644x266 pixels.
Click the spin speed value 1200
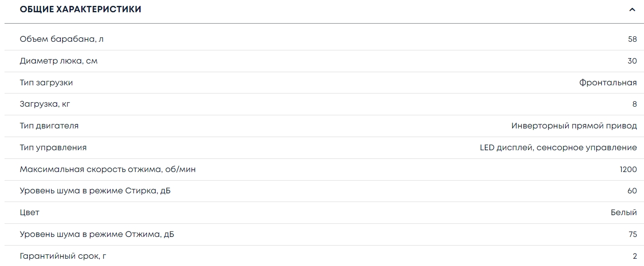[628, 169]
